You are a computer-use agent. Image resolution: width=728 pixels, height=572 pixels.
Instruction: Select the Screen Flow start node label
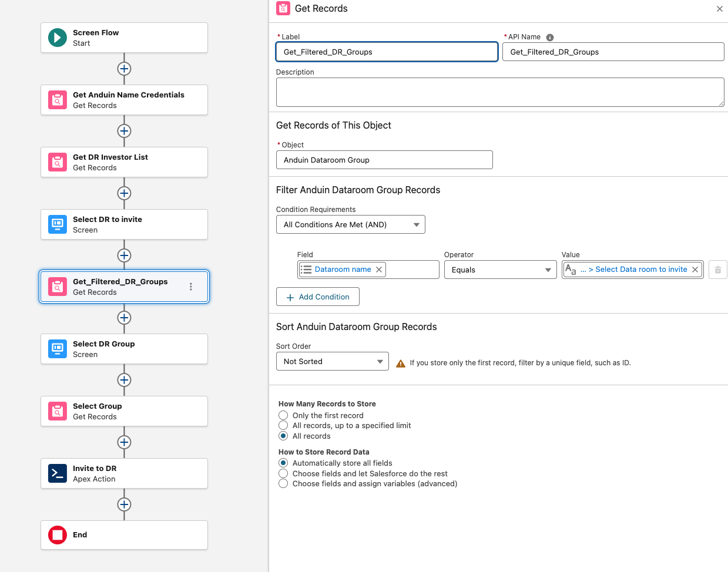pyautogui.click(x=96, y=32)
